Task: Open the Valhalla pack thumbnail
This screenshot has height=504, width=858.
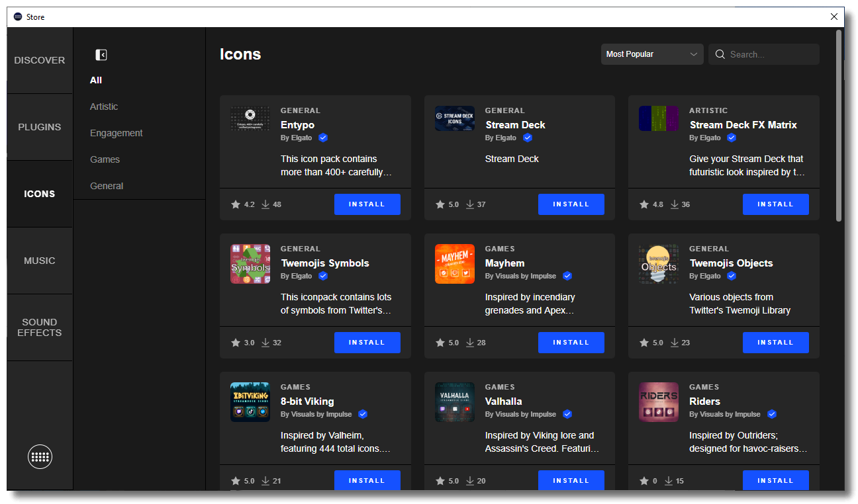Action: pyautogui.click(x=455, y=402)
